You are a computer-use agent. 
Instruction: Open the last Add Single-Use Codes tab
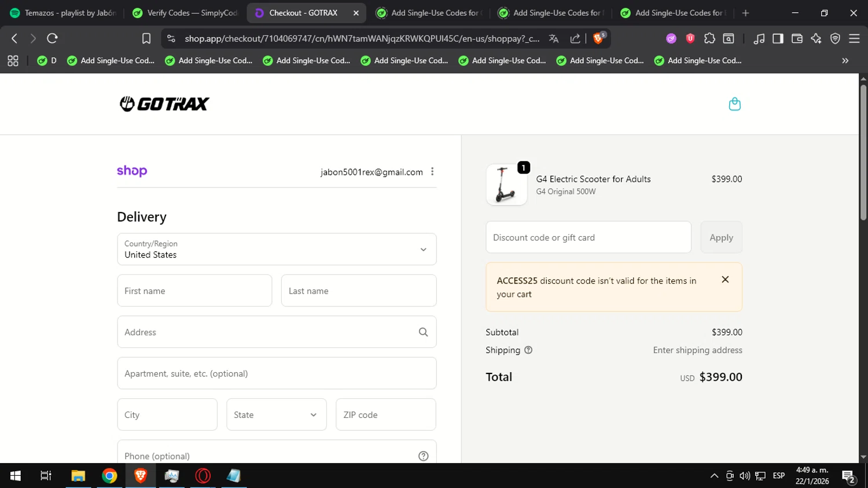674,13
